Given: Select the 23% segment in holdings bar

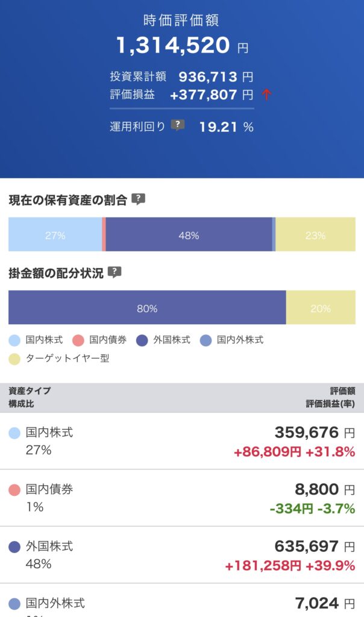Looking at the screenshot, I should point(315,235).
